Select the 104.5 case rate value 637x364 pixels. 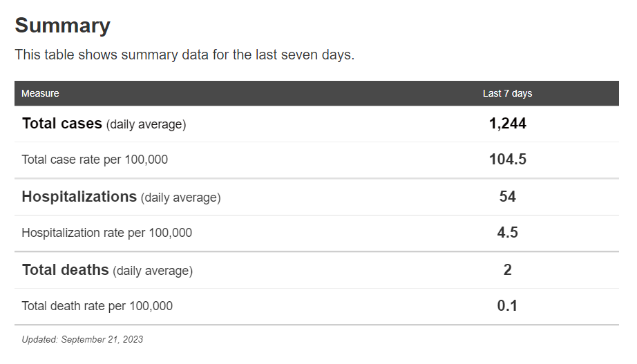(x=507, y=160)
